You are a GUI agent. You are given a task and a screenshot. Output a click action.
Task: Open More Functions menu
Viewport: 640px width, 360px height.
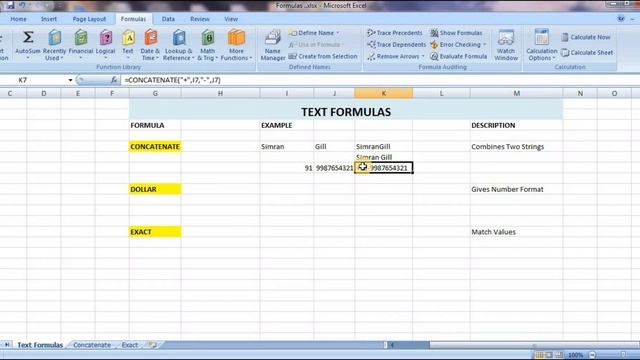click(236, 45)
